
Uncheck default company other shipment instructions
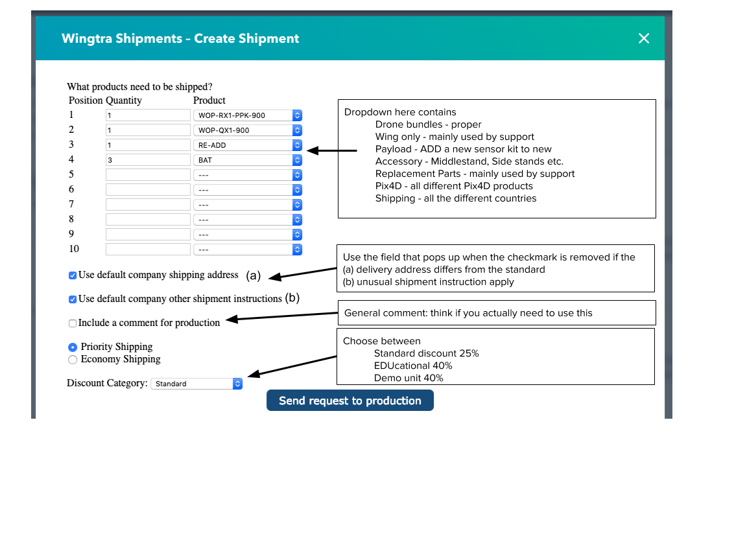(x=73, y=299)
